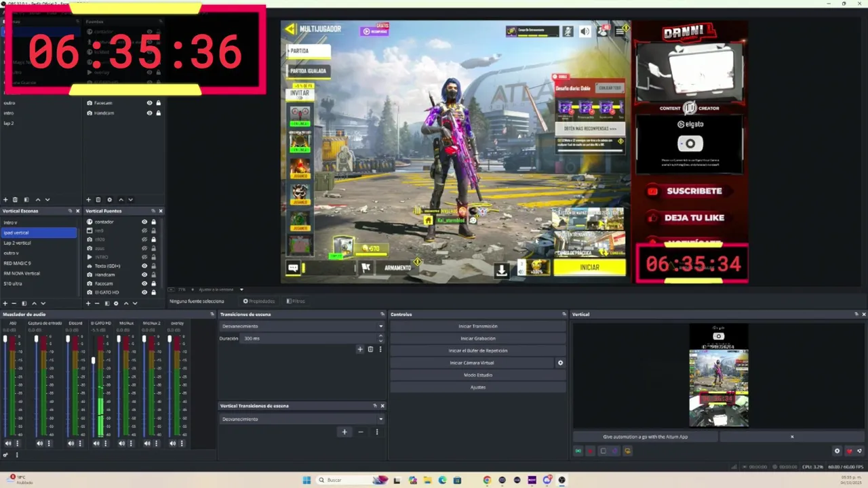Show the hidden c920 source
This screenshot has height=488, width=868.
[x=144, y=239]
